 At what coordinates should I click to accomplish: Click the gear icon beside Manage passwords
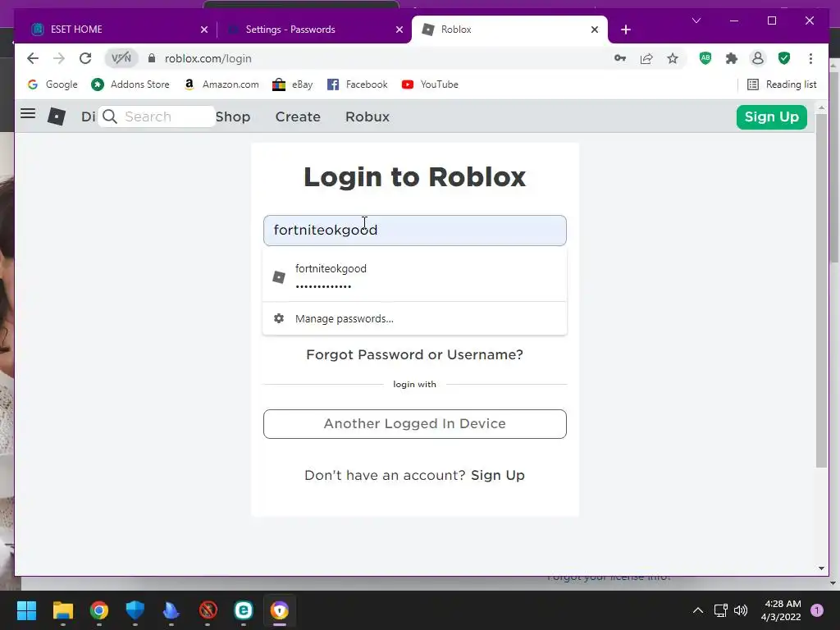coord(279,318)
